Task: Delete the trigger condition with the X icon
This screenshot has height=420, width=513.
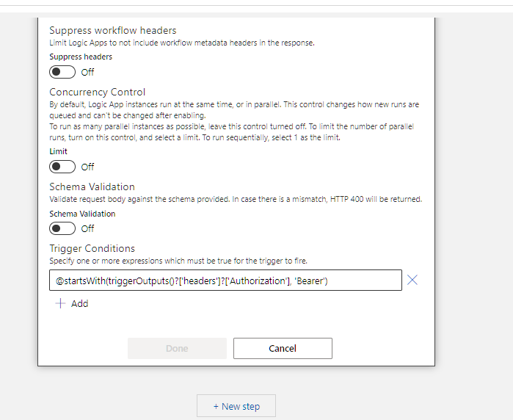Action: 412,280
